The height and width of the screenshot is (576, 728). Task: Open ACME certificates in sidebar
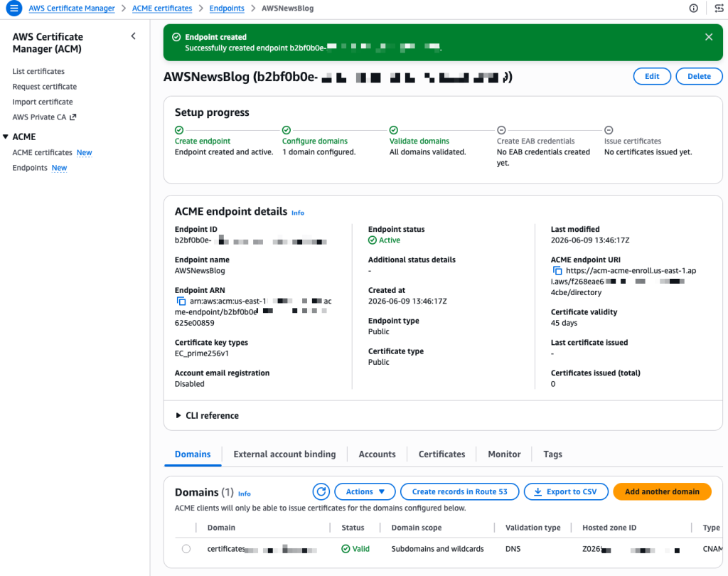coord(42,152)
